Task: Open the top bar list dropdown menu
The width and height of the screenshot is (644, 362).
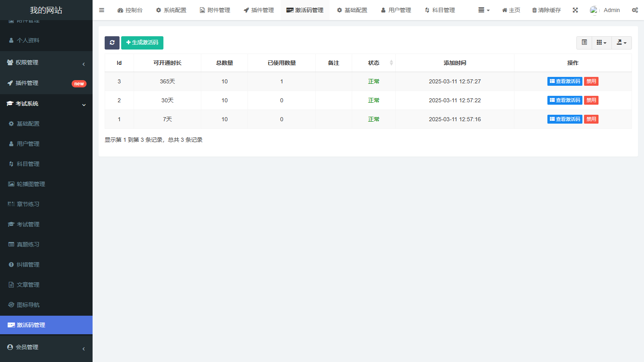Action: (483, 10)
